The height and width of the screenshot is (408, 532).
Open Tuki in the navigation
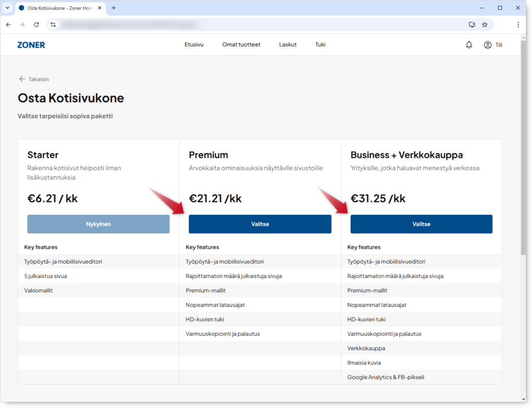(x=320, y=45)
